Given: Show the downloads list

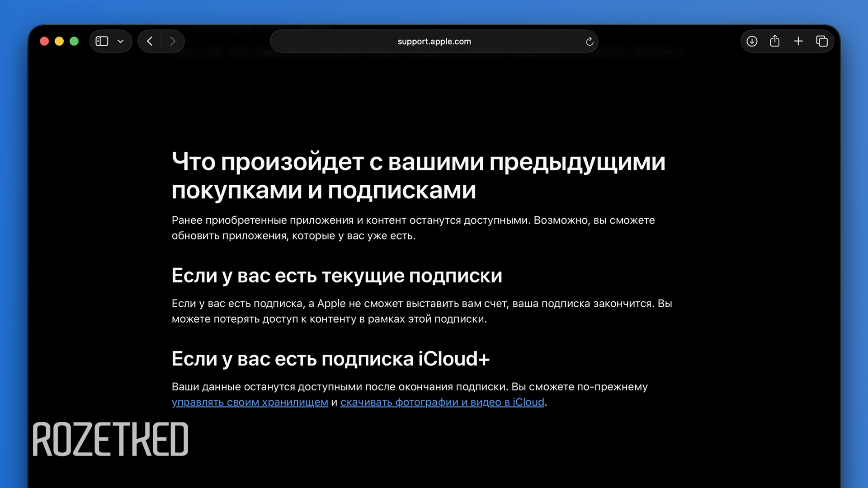Looking at the screenshot, I should [x=752, y=41].
